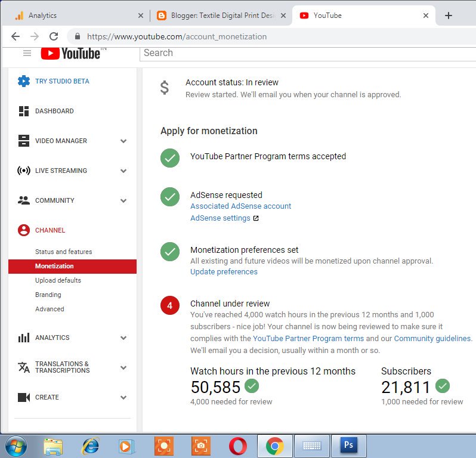
Task: Click green checkmark beside 50,585 watch hours
Action: point(252,386)
